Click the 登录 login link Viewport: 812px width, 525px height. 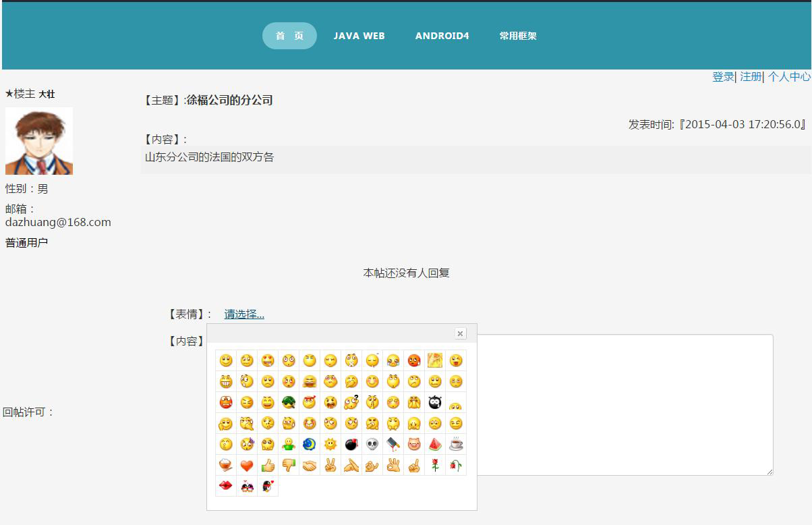[722, 77]
